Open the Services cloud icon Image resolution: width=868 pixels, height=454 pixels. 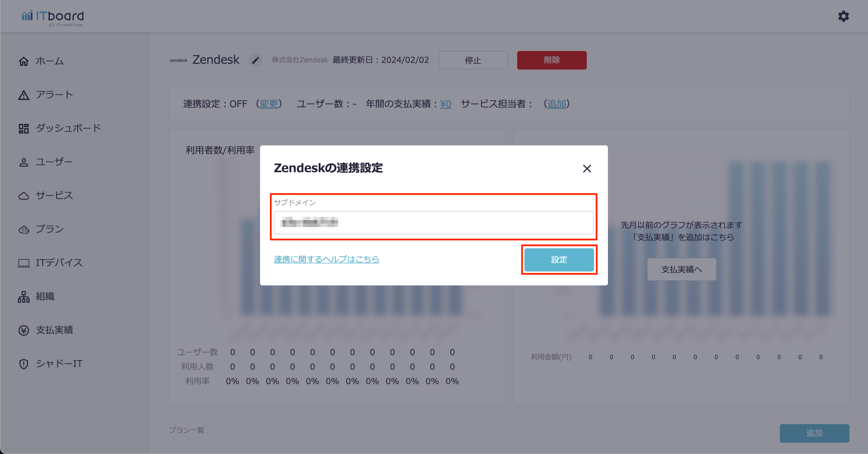pos(23,196)
